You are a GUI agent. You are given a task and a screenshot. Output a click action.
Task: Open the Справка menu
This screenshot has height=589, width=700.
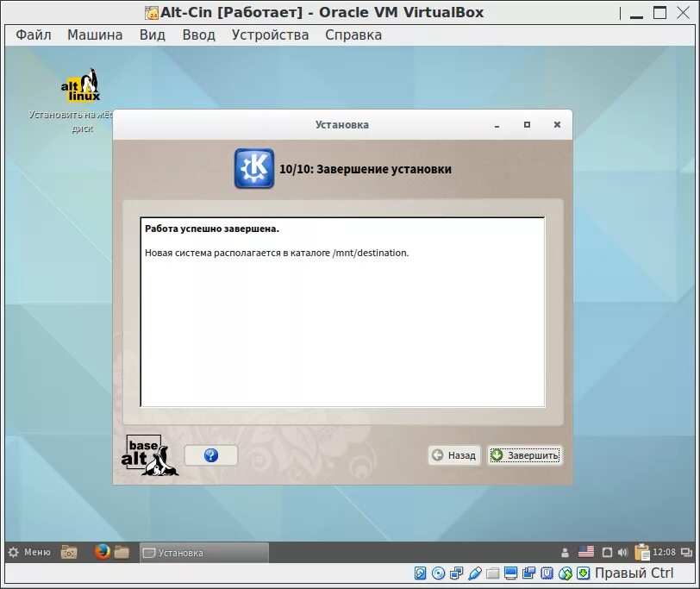[x=353, y=34]
